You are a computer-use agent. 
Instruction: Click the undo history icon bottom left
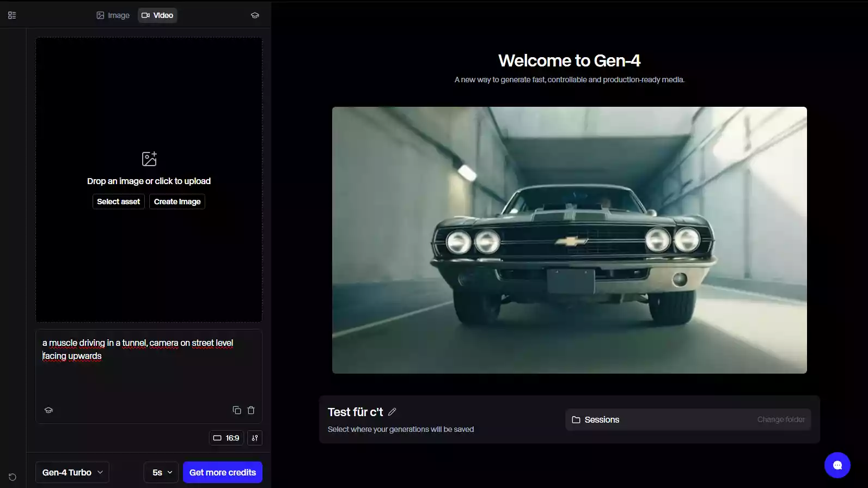pyautogui.click(x=13, y=477)
